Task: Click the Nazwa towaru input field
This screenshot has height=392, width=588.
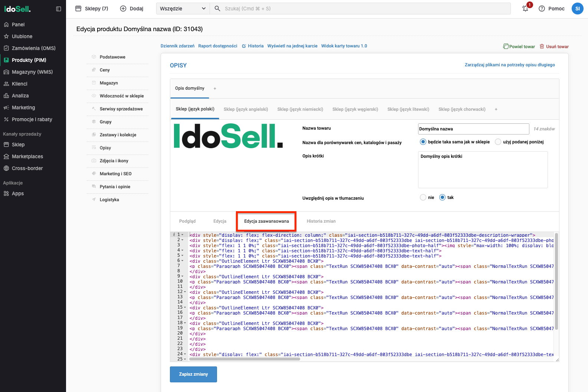Action: coord(473,129)
